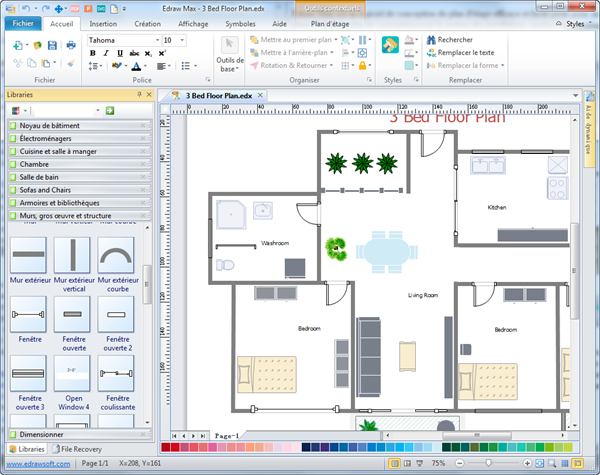Click the lock protection icon

point(362,65)
